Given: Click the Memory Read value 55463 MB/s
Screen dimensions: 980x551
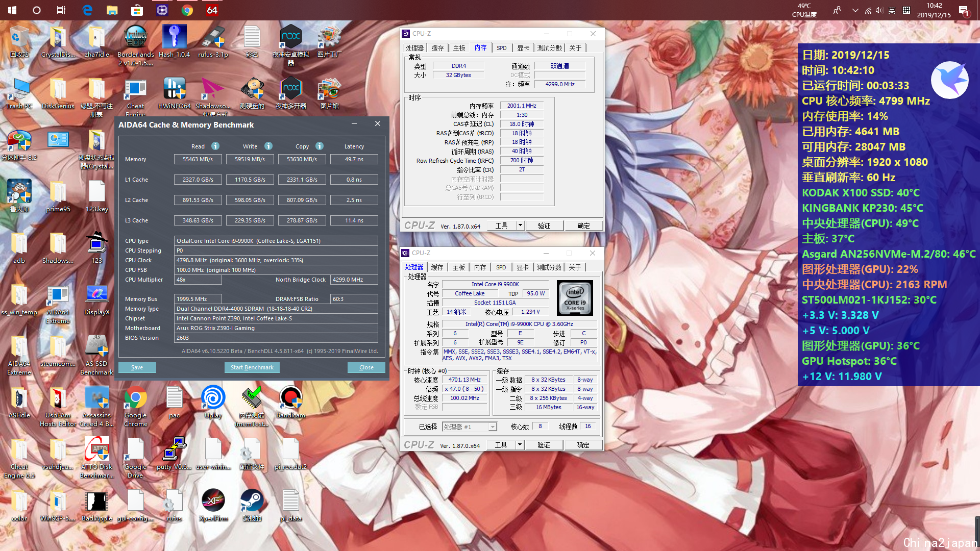Looking at the screenshot, I should (198, 159).
